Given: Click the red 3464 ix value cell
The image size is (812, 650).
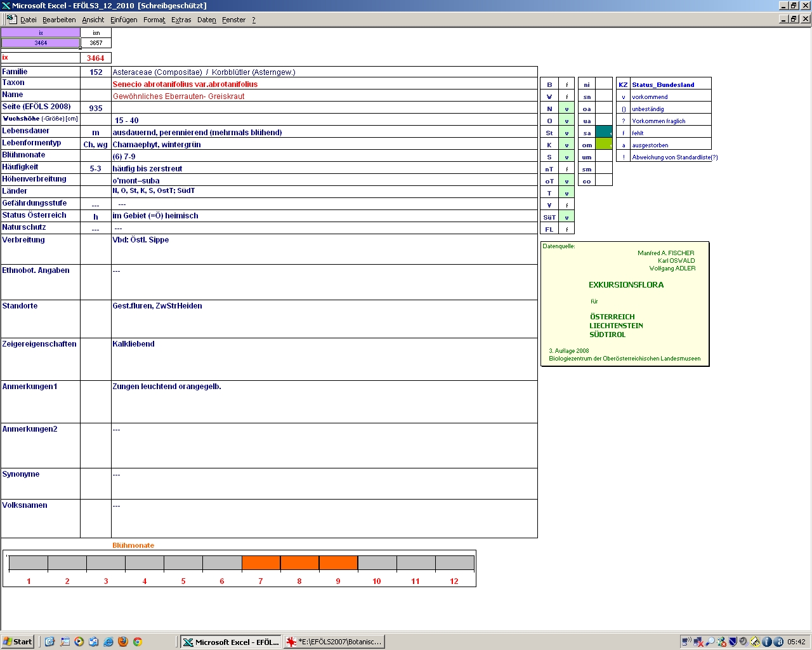Looking at the screenshot, I should pyautogui.click(x=96, y=58).
